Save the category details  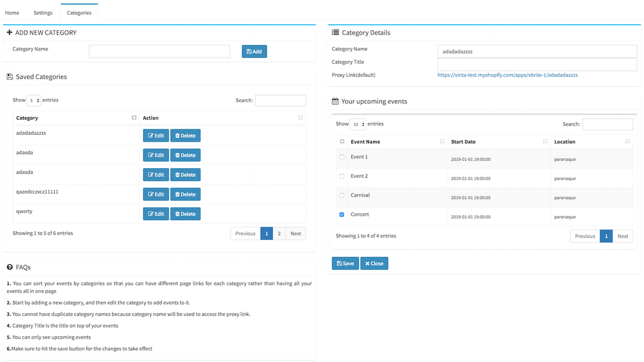[345, 263]
